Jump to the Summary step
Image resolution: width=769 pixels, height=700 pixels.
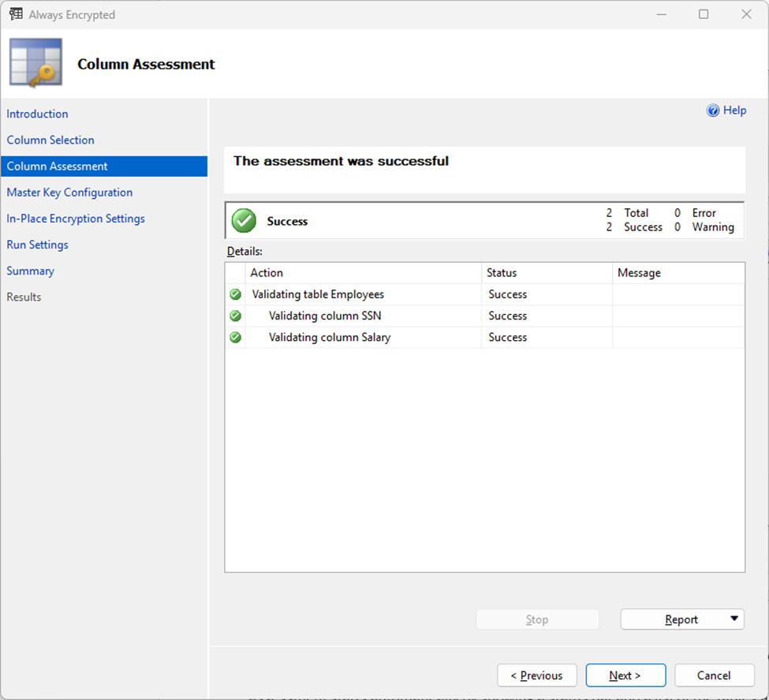pos(31,271)
